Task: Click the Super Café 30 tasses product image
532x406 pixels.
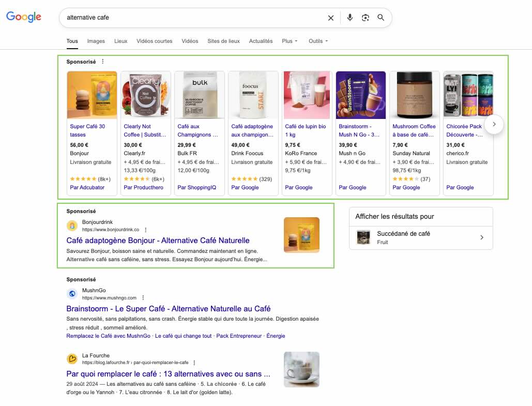Action: tap(92, 95)
